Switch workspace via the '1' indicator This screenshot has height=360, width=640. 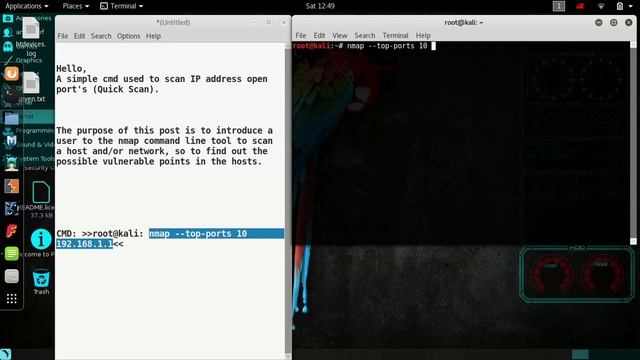pos(559,6)
